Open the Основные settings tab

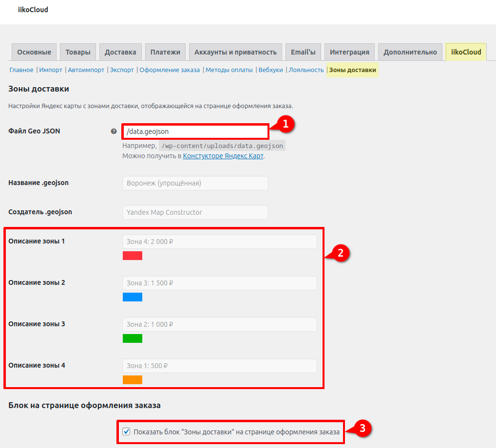34,52
